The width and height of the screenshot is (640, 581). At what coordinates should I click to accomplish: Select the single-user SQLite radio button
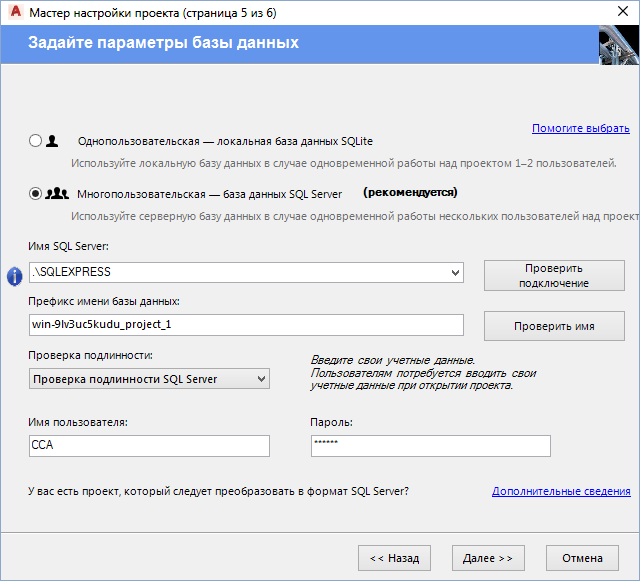click(x=36, y=141)
